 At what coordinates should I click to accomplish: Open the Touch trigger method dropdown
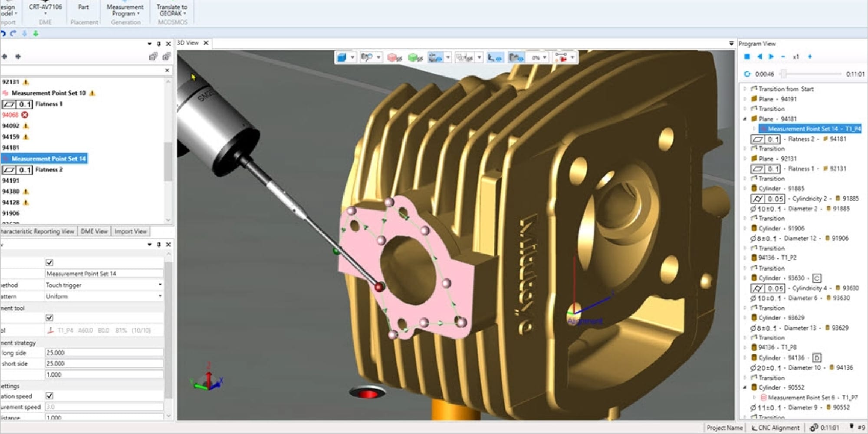160,285
